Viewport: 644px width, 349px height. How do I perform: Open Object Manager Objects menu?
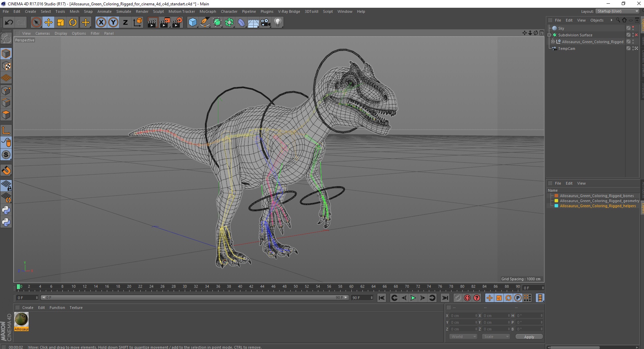597,20
